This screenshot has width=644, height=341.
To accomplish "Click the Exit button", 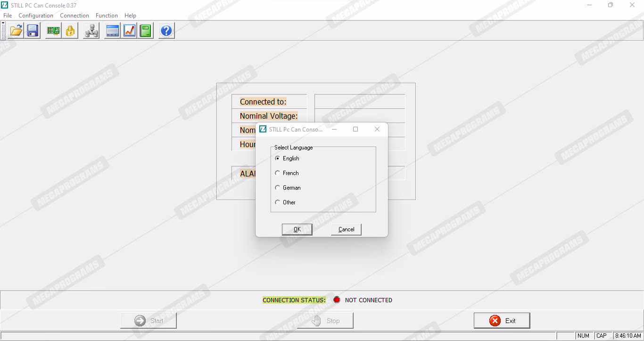I will pos(502,321).
